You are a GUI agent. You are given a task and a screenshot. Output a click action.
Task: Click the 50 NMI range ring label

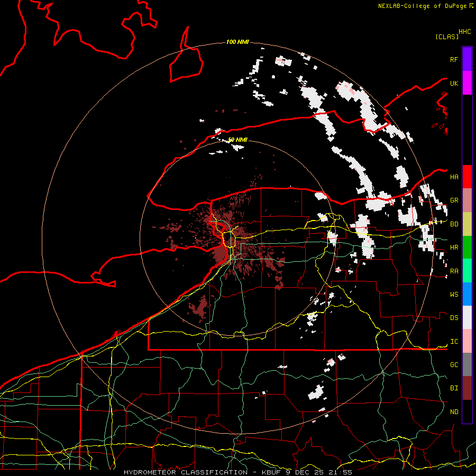point(237,140)
